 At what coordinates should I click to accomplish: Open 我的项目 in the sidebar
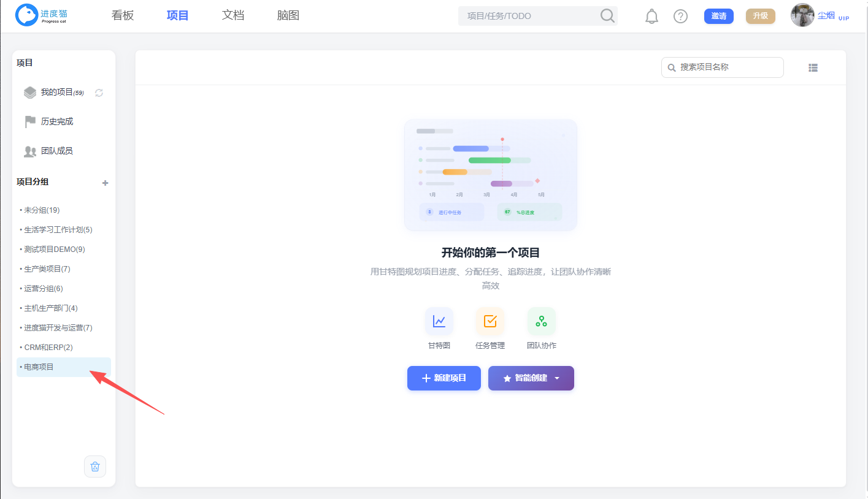(54, 93)
